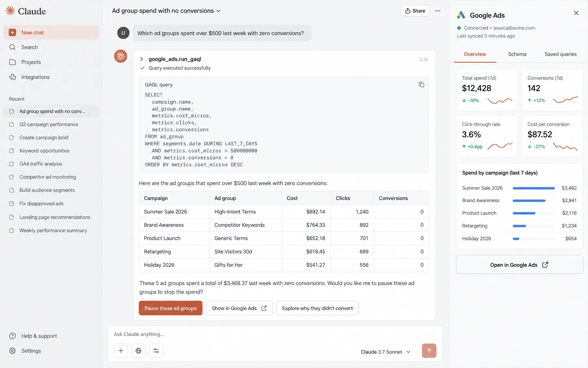Click the Total spend (7d) card
Image resolution: width=588 pixels, height=368 pixels.
tap(487, 90)
